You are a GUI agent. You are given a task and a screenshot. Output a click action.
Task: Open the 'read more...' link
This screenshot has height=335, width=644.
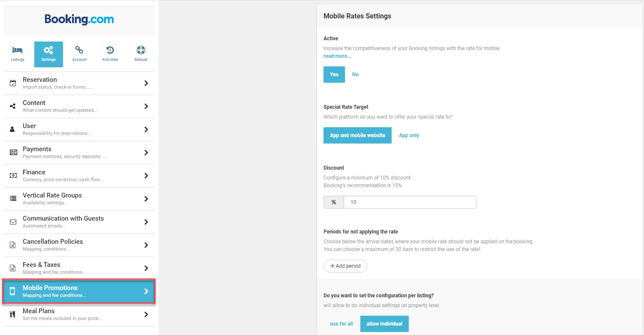[x=337, y=56]
